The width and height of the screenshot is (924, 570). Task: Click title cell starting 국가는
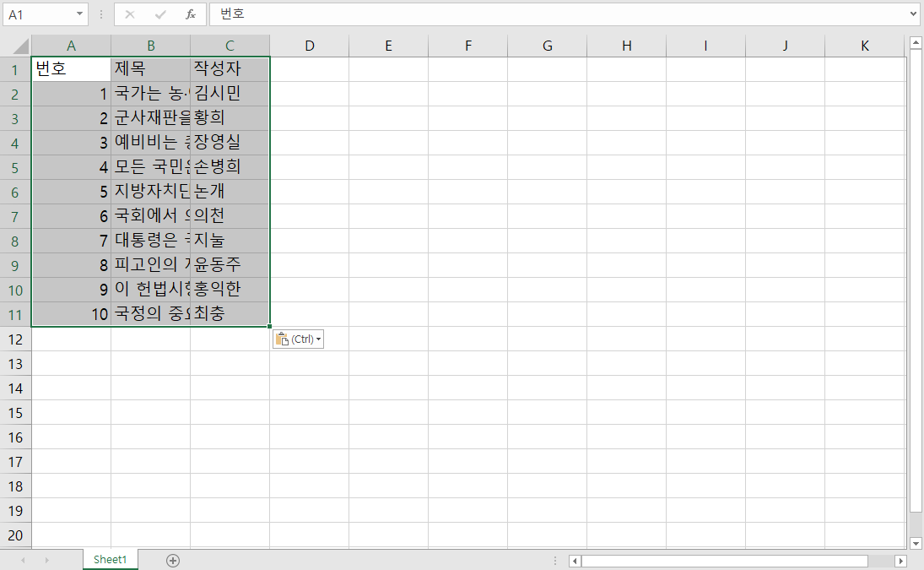coord(151,95)
